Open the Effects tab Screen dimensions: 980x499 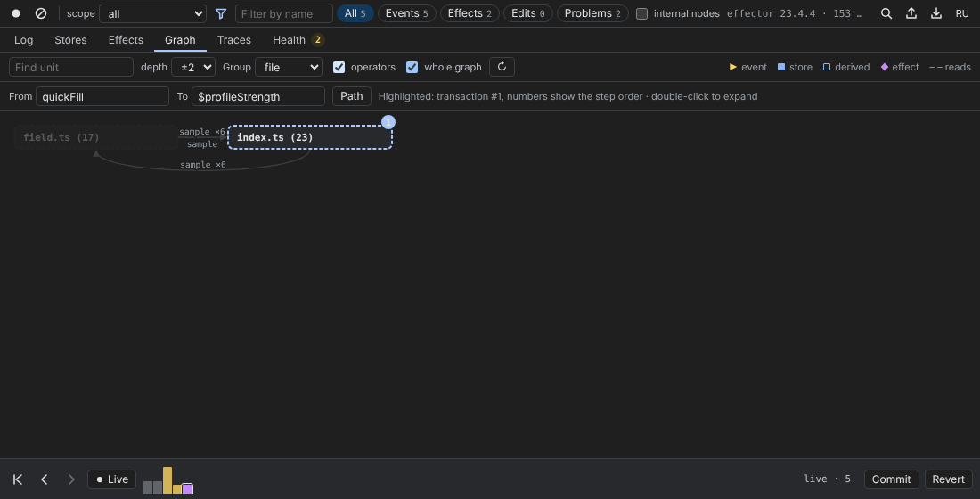(x=126, y=40)
